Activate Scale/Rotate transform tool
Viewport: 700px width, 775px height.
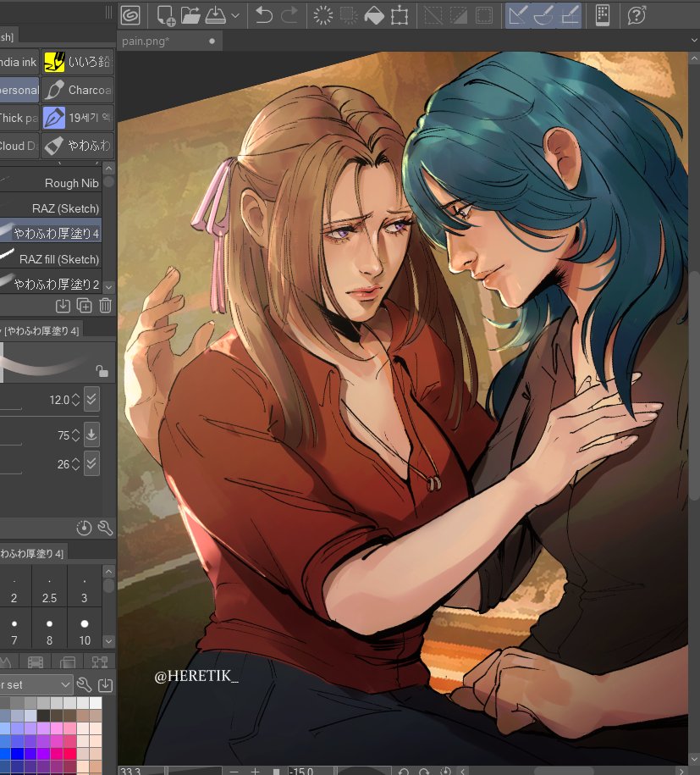tap(400, 15)
